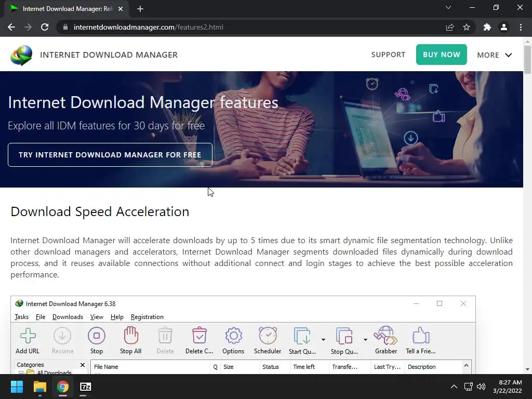Click scroll-down arrow of page scrollbar
The height and width of the screenshot is (399, 532).
pos(527,369)
